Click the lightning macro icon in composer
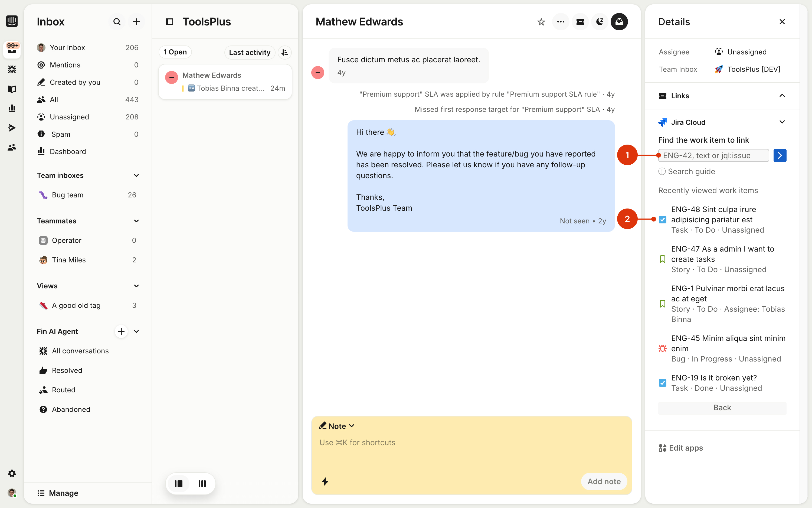Viewport: 812px width, 508px height. pos(325,481)
